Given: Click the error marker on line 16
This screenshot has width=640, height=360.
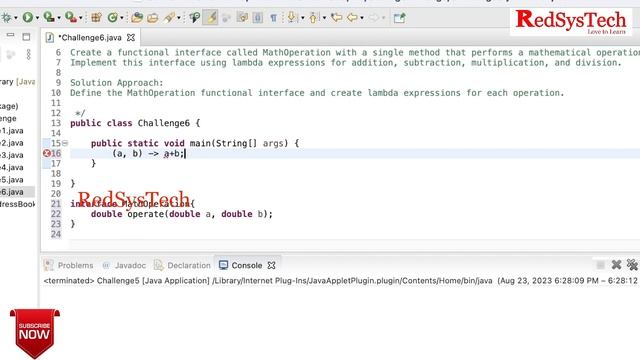Looking at the screenshot, I should point(47,153).
